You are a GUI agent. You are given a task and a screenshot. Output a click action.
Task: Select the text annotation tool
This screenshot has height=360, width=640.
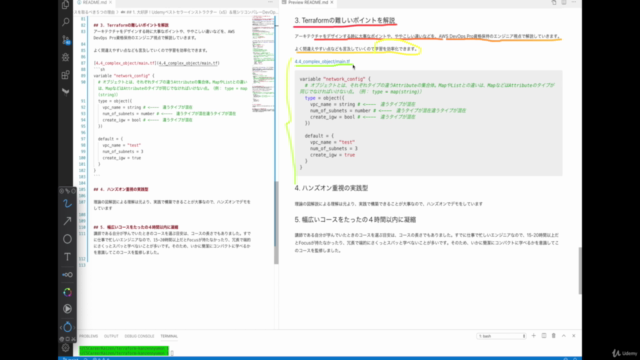[x=67, y=257]
